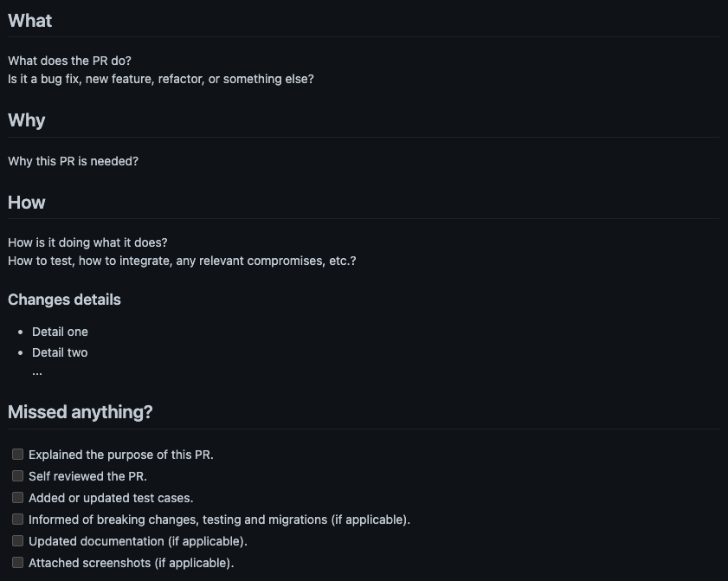Screen dimensions: 728x581
Task: Click the ellipsis below Detail two
Action: pos(37,372)
